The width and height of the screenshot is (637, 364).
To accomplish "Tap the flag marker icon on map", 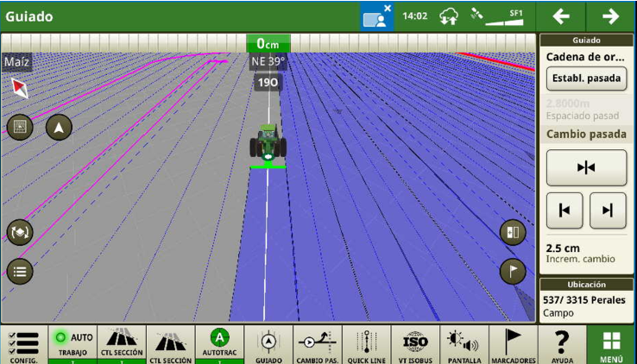I will [513, 271].
